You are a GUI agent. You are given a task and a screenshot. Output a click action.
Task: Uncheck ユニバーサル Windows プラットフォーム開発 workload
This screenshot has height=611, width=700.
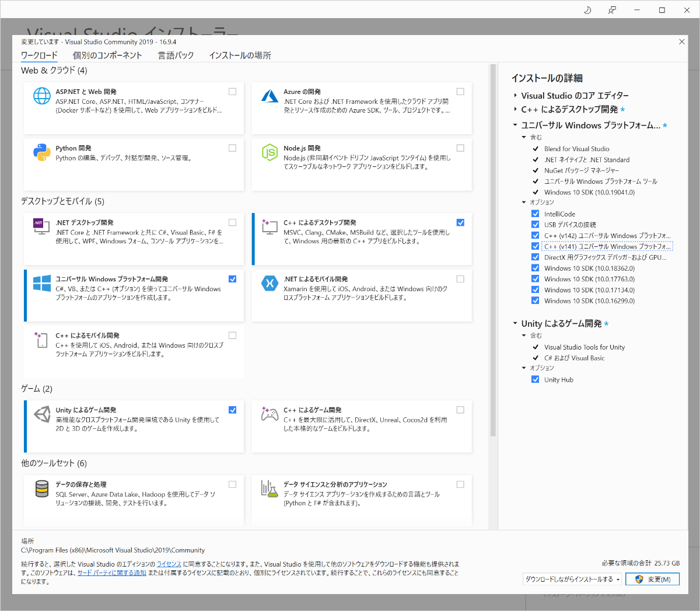(x=232, y=279)
